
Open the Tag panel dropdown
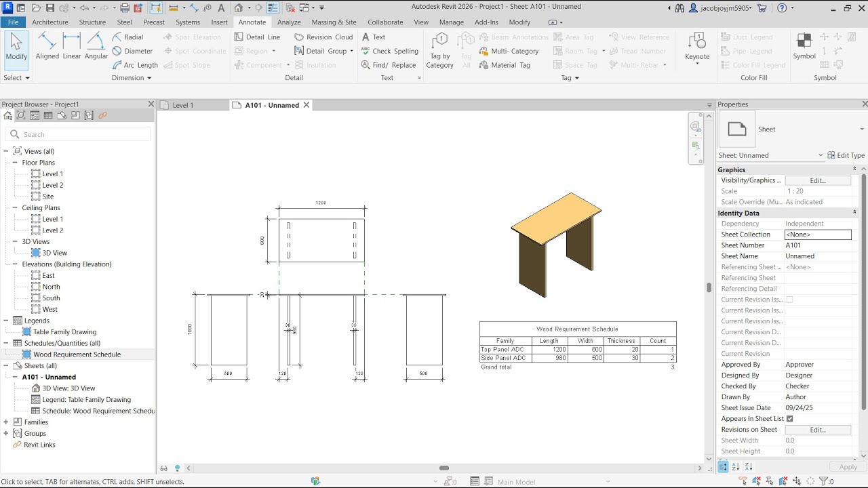click(570, 78)
